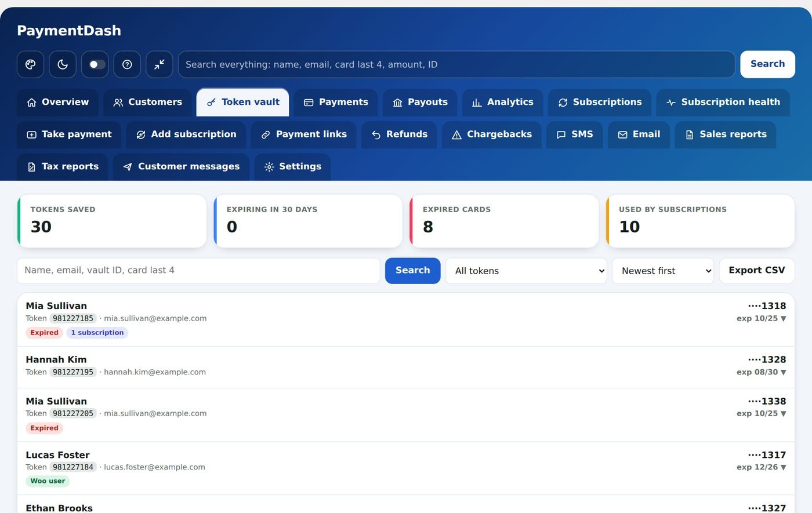Open the Newest first sort dropdown

663,271
